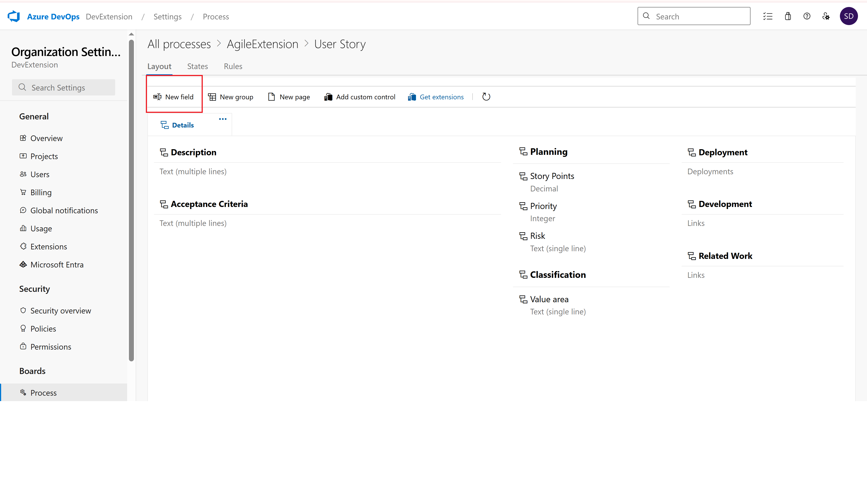867x504 pixels.
Task: Switch to the Rules tab
Action: [x=233, y=66]
